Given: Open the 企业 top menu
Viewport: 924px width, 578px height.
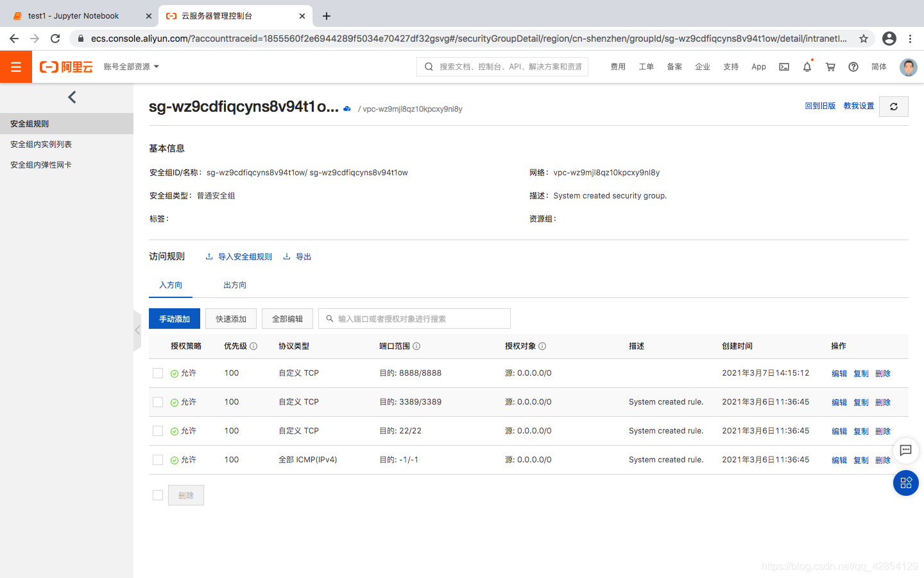Looking at the screenshot, I should pyautogui.click(x=703, y=67).
